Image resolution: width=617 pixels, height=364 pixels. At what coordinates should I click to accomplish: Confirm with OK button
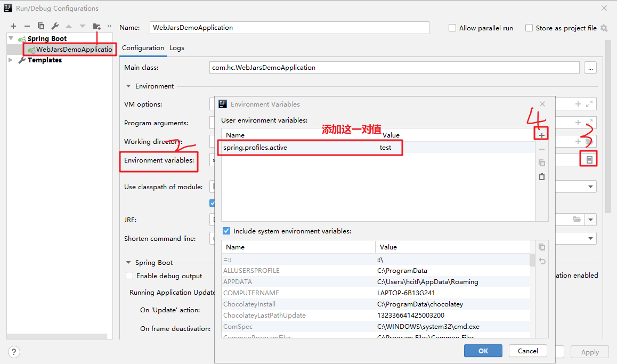click(x=483, y=351)
